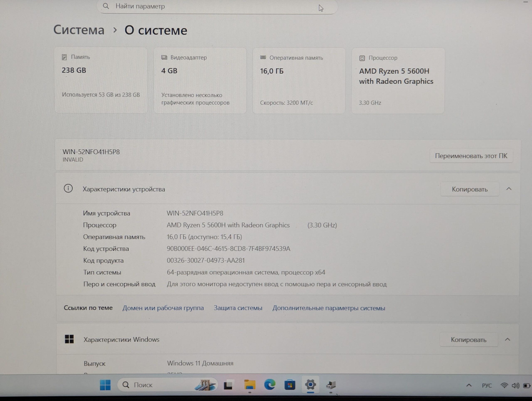The width and height of the screenshot is (532, 401).
Task: Click the 4 GB video adapter value
Action: tap(169, 71)
